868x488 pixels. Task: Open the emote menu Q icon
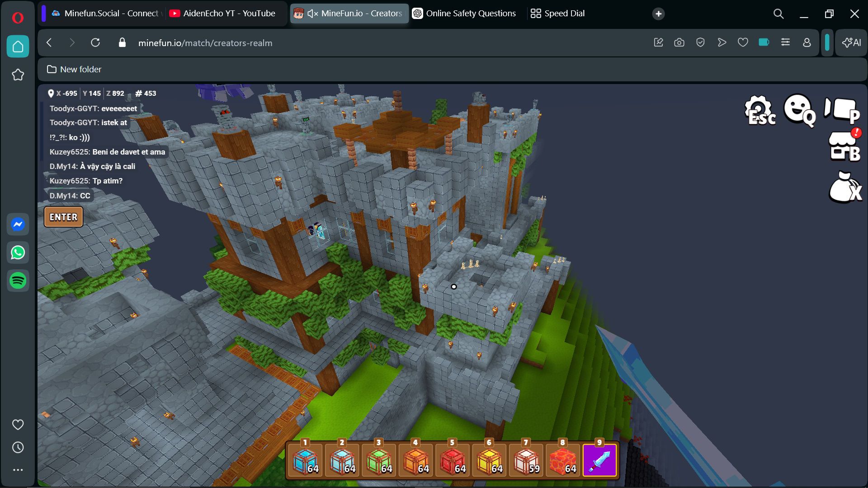(798, 110)
